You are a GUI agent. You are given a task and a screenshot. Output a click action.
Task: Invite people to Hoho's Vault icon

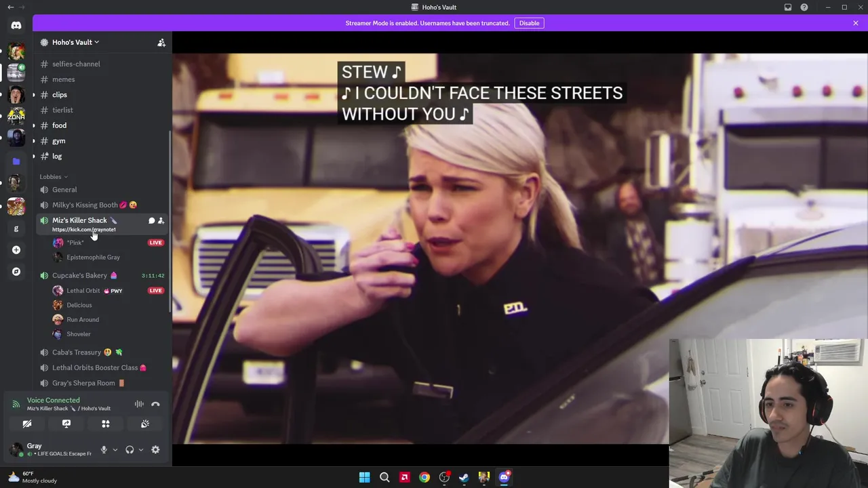(x=161, y=43)
